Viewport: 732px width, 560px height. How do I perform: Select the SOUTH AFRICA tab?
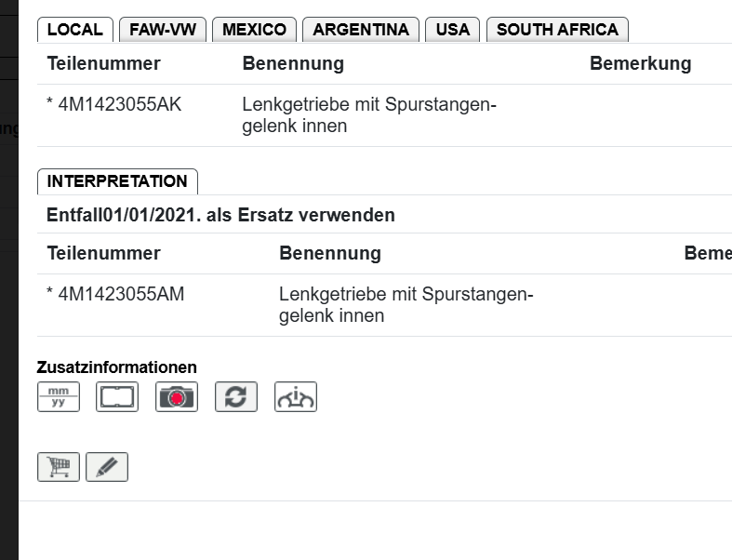click(x=557, y=30)
